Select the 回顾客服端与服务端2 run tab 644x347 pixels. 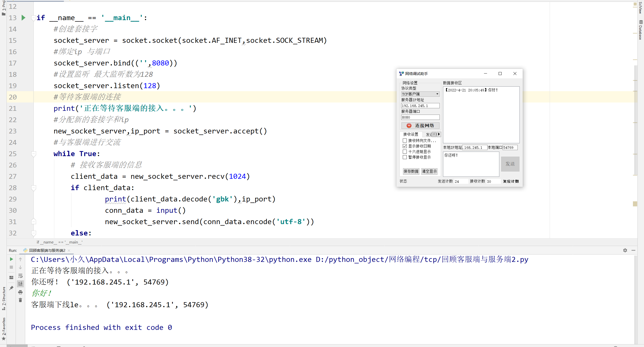click(47, 250)
